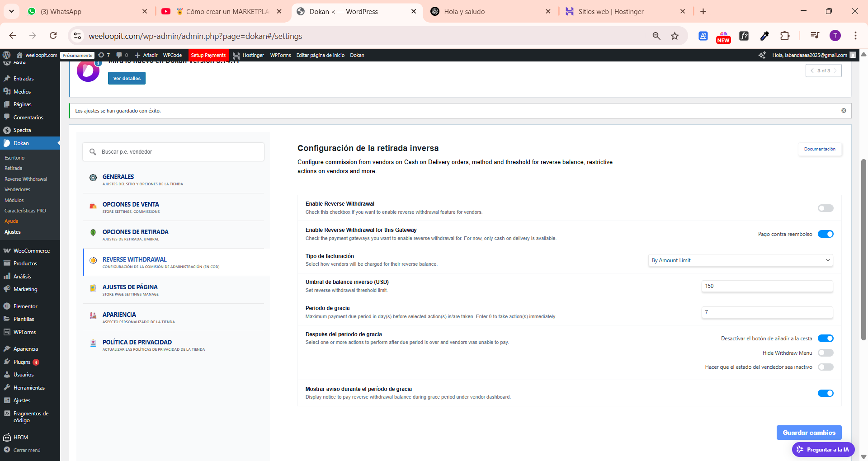This screenshot has height=461, width=868.
Task: Open the media control icon in toolbar
Action: click(x=815, y=36)
